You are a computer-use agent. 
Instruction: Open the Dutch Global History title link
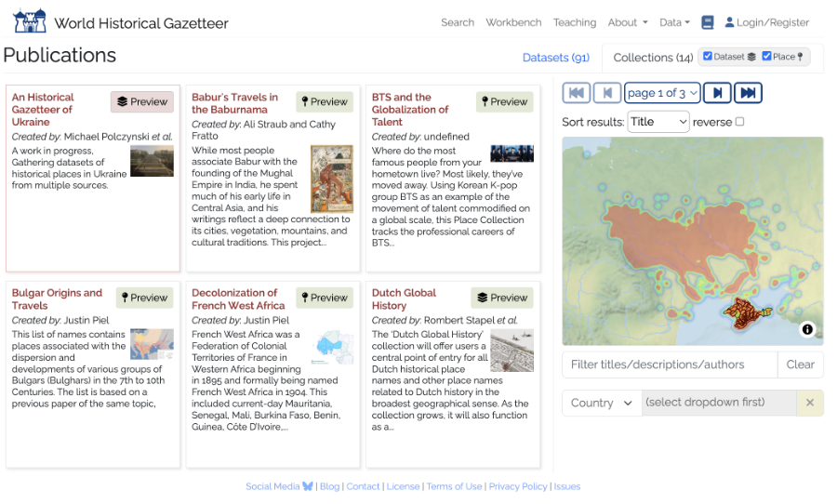[x=404, y=298]
